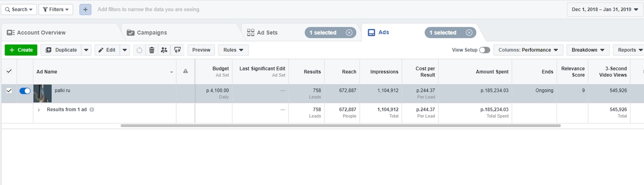Click the refresh circular arrow icon
This screenshot has width=644, height=185.
(x=139, y=50)
